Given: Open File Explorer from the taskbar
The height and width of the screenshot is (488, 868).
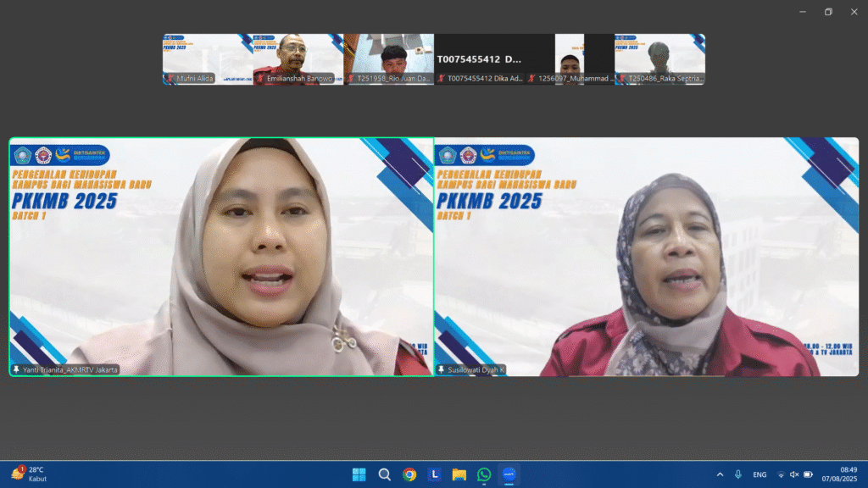Looking at the screenshot, I should [x=459, y=474].
